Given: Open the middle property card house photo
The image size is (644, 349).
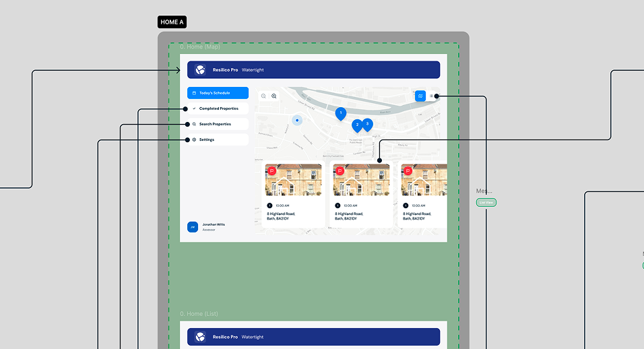Looking at the screenshot, I should (362, 180).
